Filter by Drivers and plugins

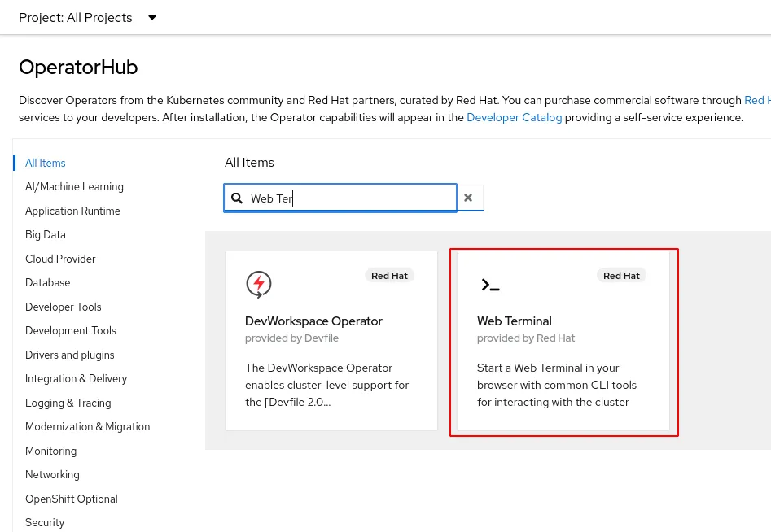pos(69,355)
